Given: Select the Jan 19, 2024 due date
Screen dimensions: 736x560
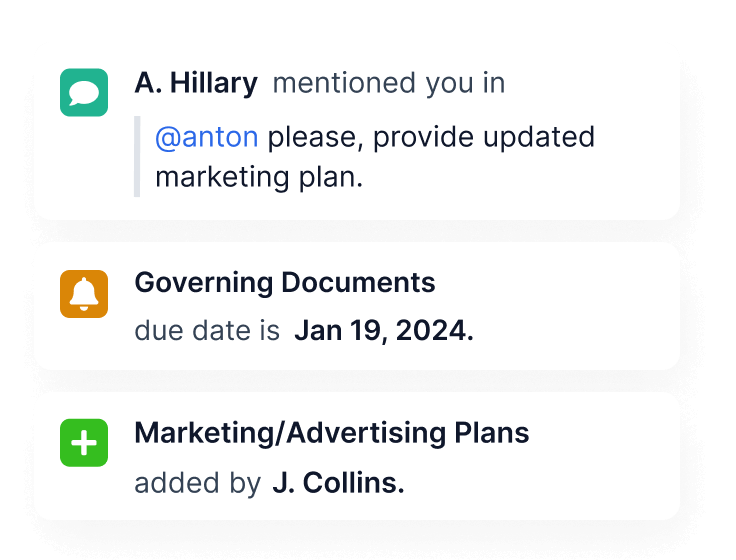Looking at the screenshot, I should coord(383,332).
